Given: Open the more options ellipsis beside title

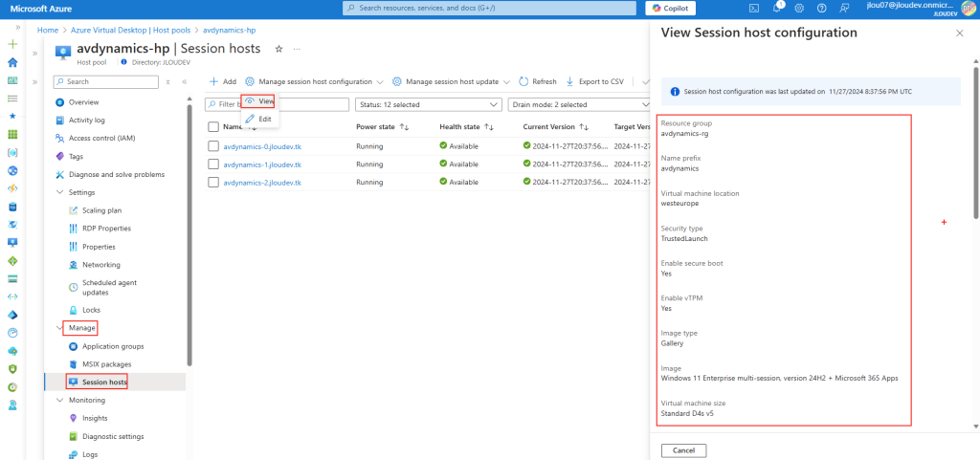Looking at the screenshot, I should 297,49.
